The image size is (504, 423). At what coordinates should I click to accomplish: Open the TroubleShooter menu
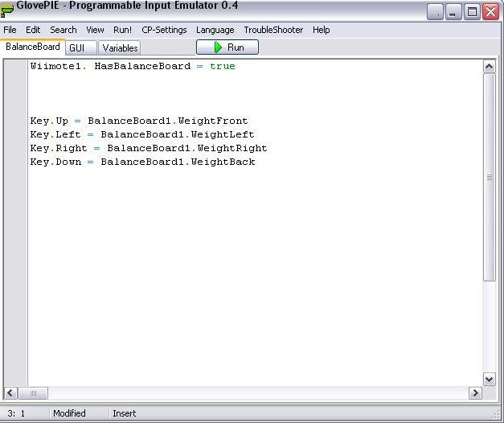273,30
